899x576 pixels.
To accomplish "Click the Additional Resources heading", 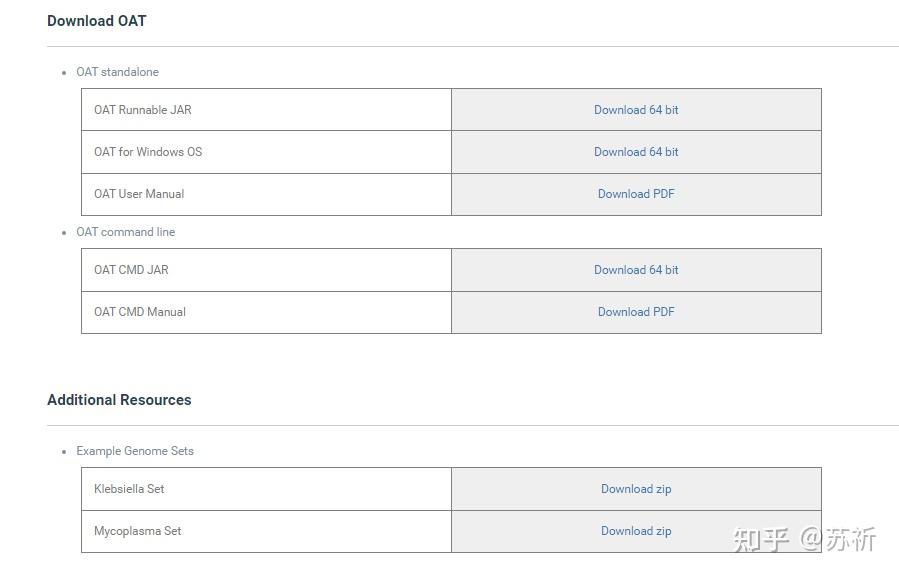I will pyautogui.click(x=119, y=399).
